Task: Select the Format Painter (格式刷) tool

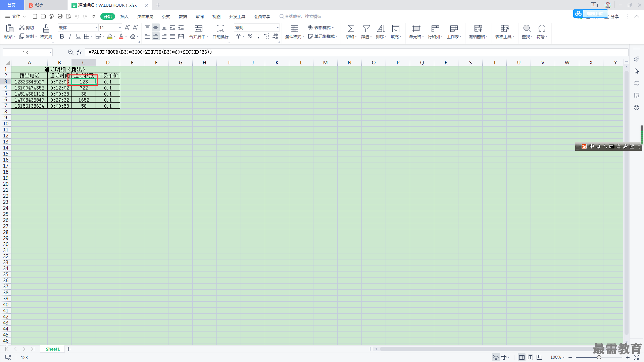Action: tap(46, 32)
